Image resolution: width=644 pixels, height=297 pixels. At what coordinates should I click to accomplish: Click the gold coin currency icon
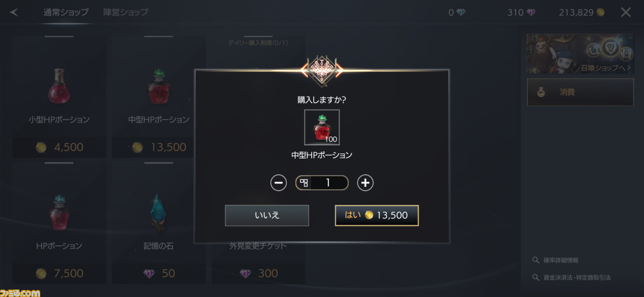click(600, 13)
